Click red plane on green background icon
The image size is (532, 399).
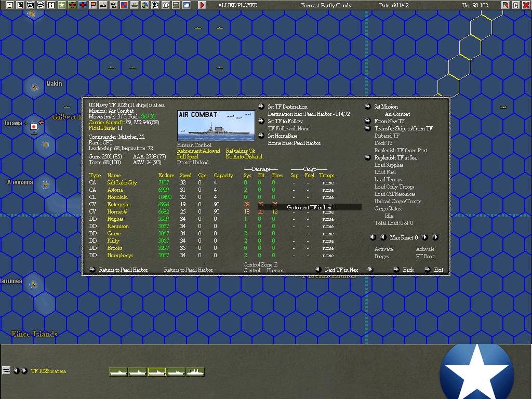click(x=72, y=5)
